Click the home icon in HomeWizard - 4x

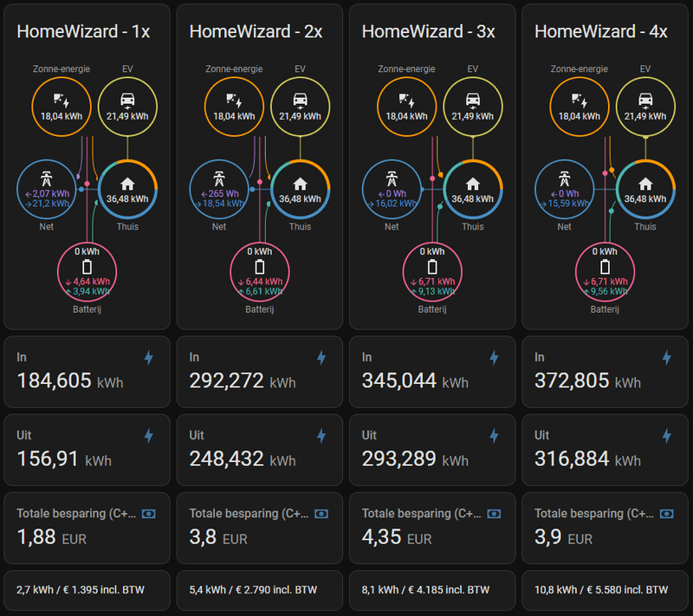click(645, 184)
